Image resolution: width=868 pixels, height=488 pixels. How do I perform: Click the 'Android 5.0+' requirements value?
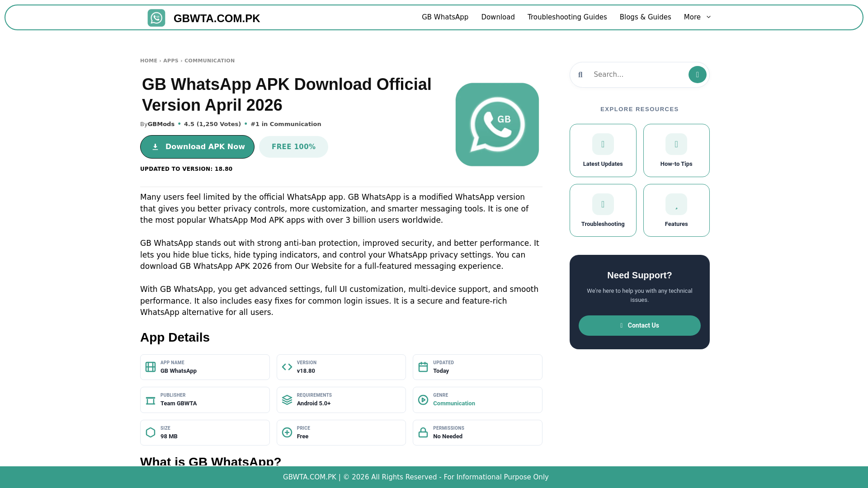click(314, 404)
